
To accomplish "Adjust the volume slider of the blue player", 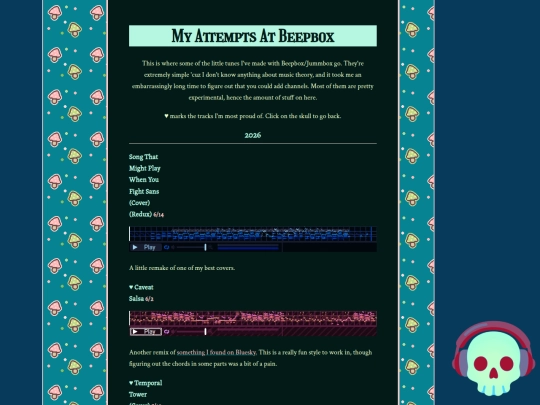I will tap(191, 247).
